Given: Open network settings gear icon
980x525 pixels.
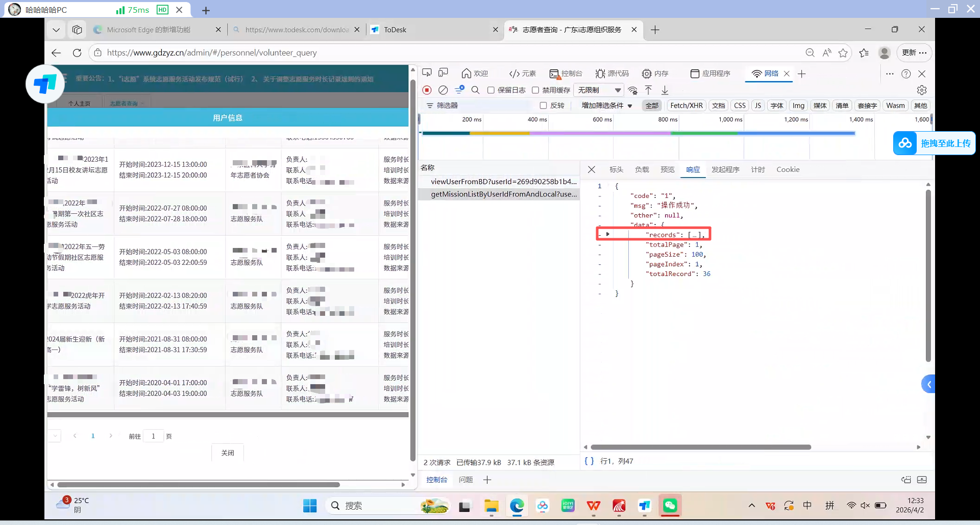Looking at the screenshot, I should [922, 90].
